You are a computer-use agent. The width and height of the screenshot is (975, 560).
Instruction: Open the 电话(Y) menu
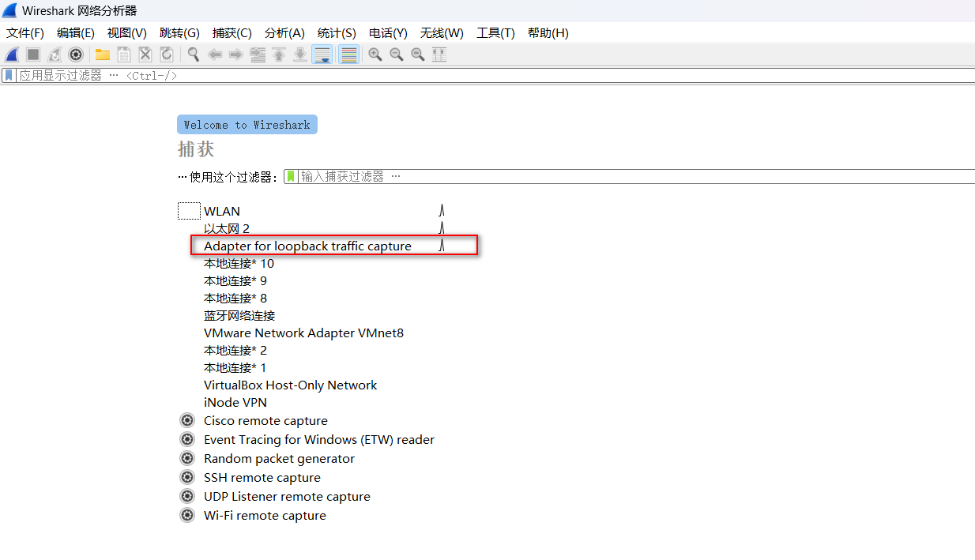coord(388,33)
